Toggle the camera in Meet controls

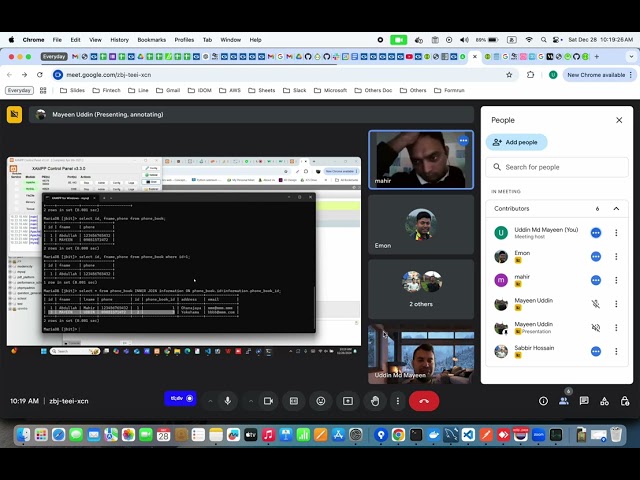268,401
